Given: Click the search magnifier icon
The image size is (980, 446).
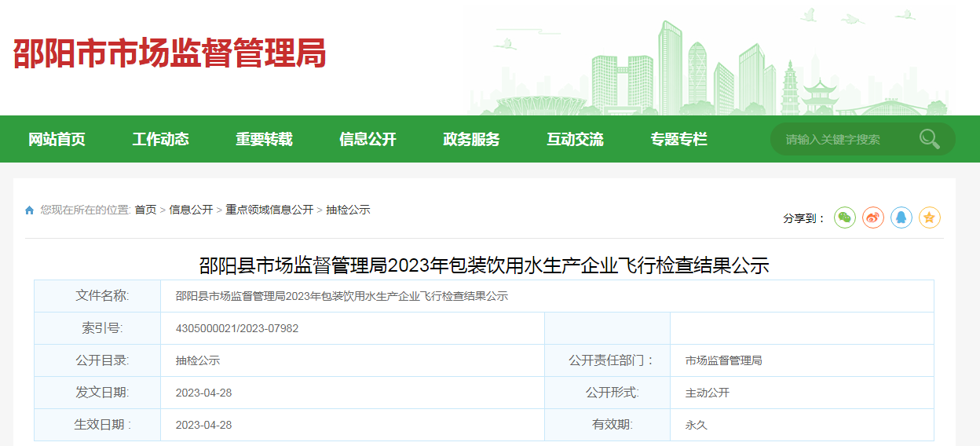Looking at the screenshot, I should pos(930,139).
